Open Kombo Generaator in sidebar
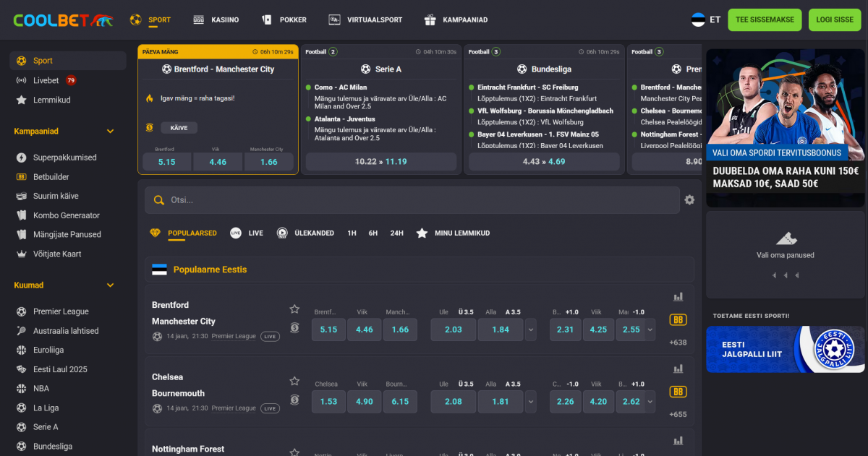Screen dimensions: 868x456 66,215
